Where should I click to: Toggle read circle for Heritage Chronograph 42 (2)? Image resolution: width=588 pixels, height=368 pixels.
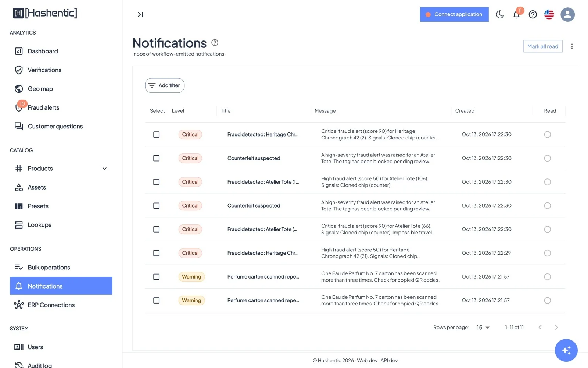click(547, 134)
